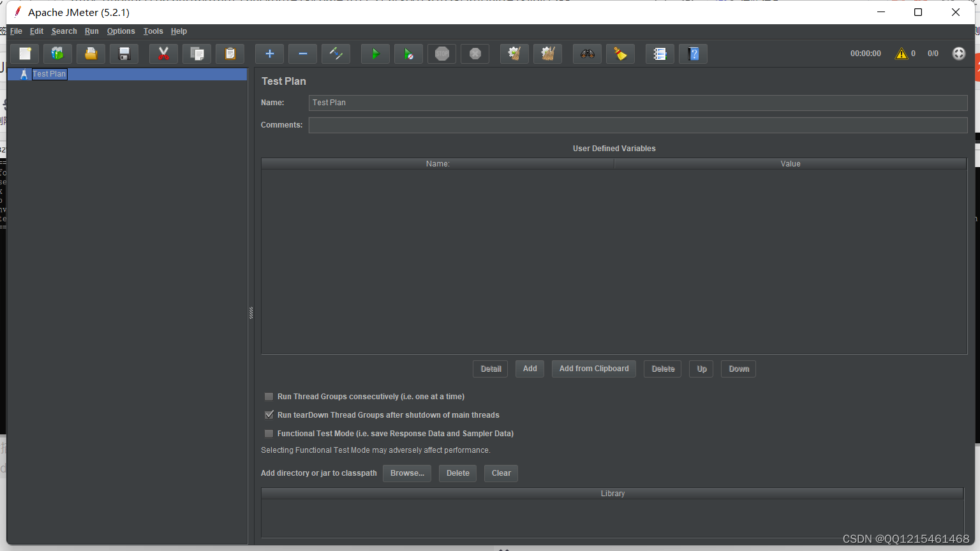The width and height of the screenshot is (980, 551).
Task: Click the Name input field
Action: [x=638, y=103]
